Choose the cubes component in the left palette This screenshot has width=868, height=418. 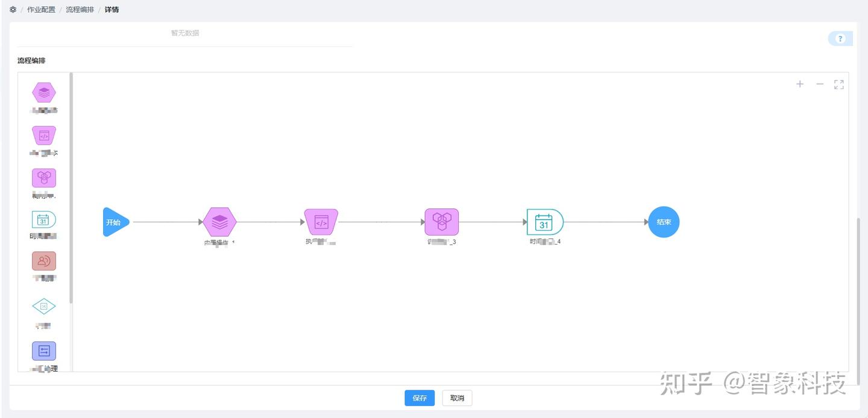(44, 178)
